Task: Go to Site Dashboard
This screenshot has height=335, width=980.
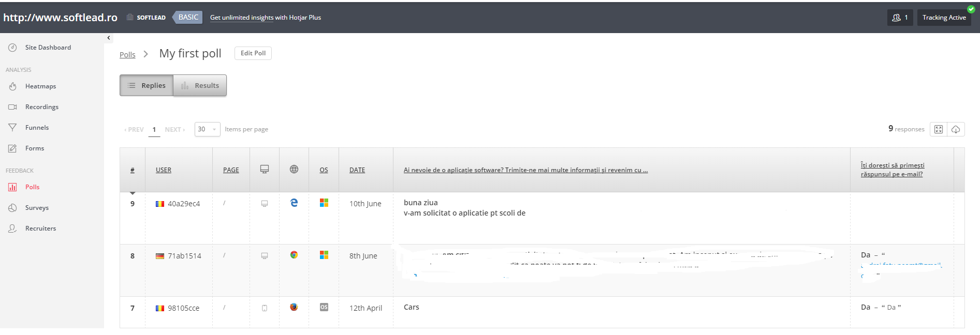Action: tap(48, 48)
